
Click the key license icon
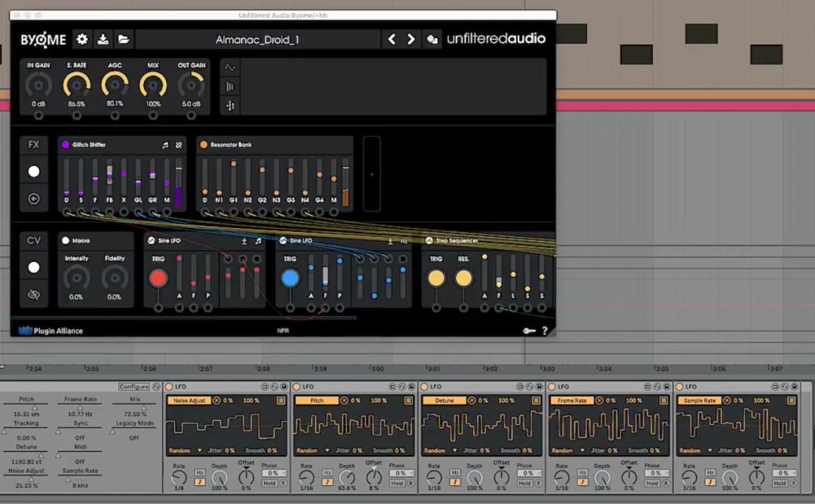pyautogui.click(x=529, y=330)
